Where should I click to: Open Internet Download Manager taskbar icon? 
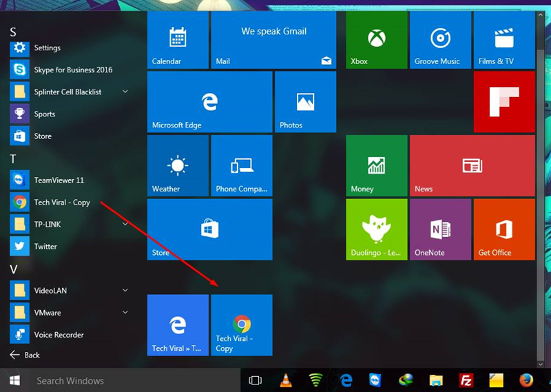[x=406, y=380]
